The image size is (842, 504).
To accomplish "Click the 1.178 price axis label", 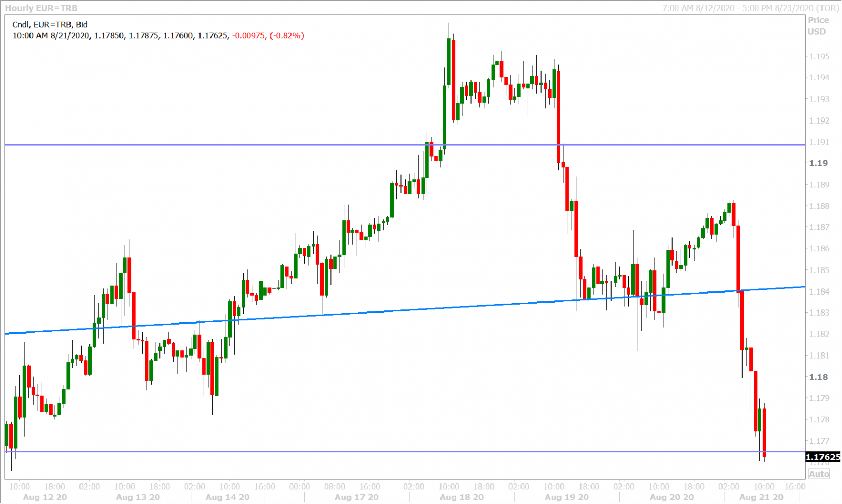I will click(x=819, y=420).
